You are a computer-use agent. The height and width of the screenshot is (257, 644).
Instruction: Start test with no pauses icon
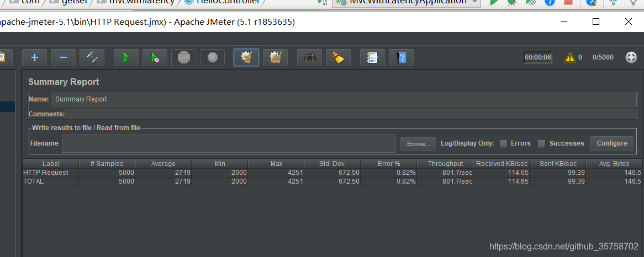point(155,58)
